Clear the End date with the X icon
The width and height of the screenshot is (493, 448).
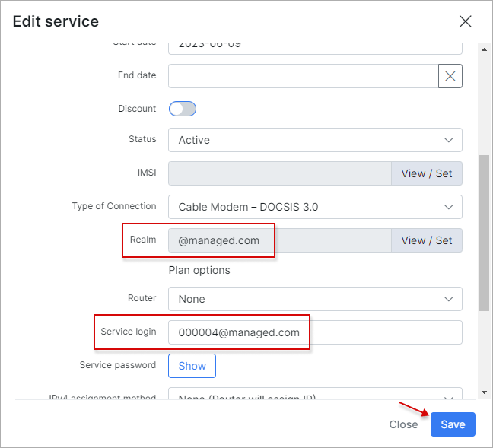450,76
